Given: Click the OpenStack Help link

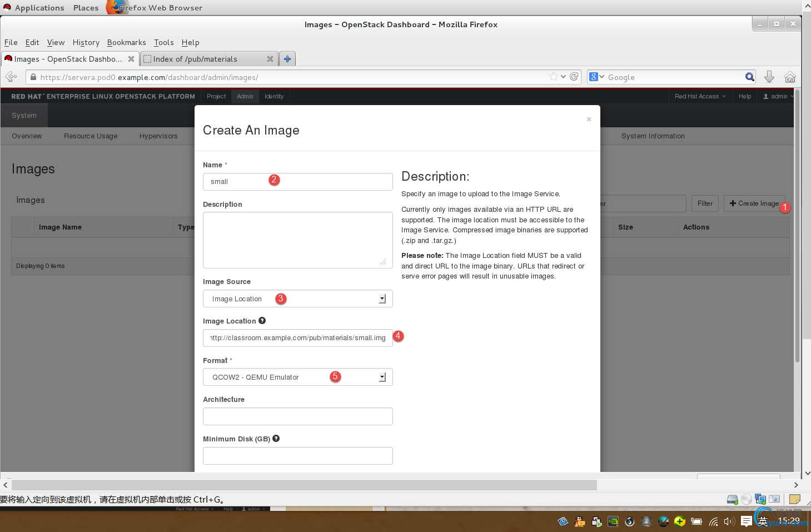Looking at the screenshot, I should click(x=745, y=96).
